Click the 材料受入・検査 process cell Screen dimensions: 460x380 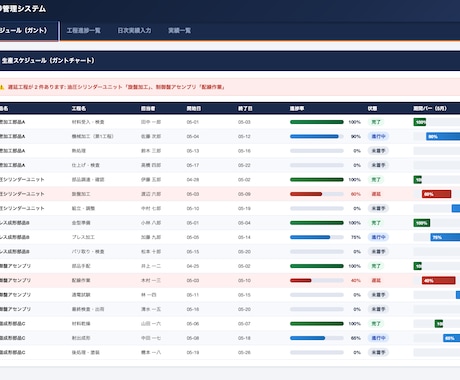coord(88,122)
